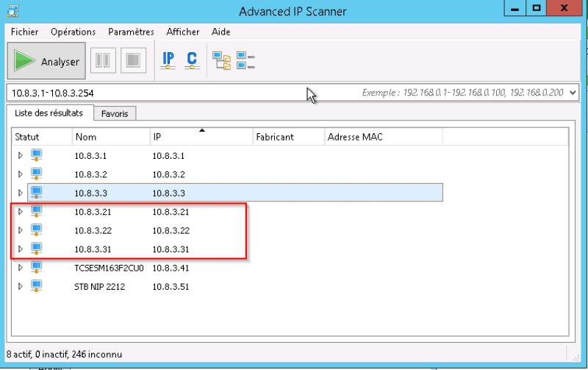Select computer icon for TCSESM163F2CU0
This screenshot has height=370, width=588.
click(x=37, y=268)
